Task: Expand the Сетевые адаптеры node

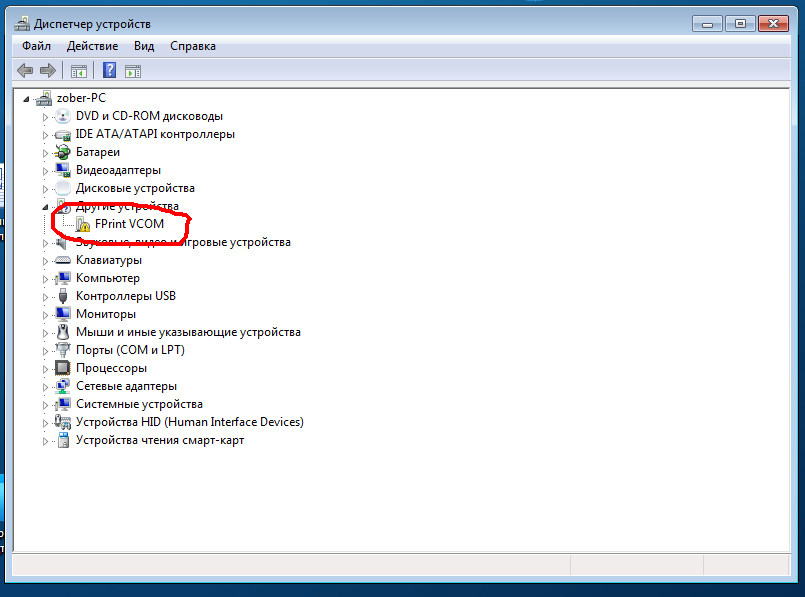Action: pyautogui.click(x=45, y=387)
